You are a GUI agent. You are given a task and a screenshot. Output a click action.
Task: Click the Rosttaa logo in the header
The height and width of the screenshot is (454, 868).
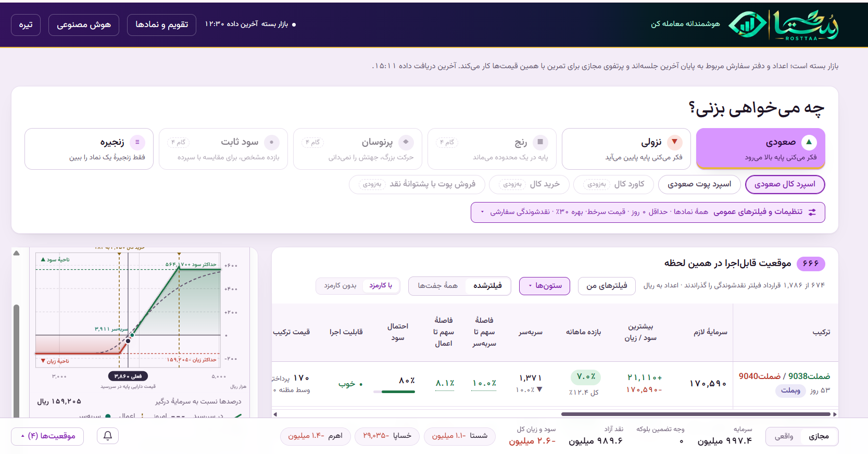784,24
